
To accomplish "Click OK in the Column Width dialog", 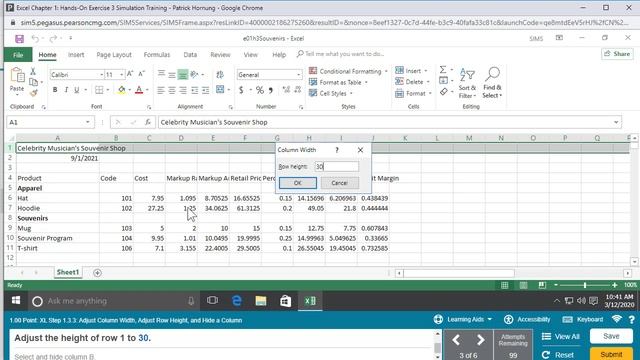I will tap(298, 183).
